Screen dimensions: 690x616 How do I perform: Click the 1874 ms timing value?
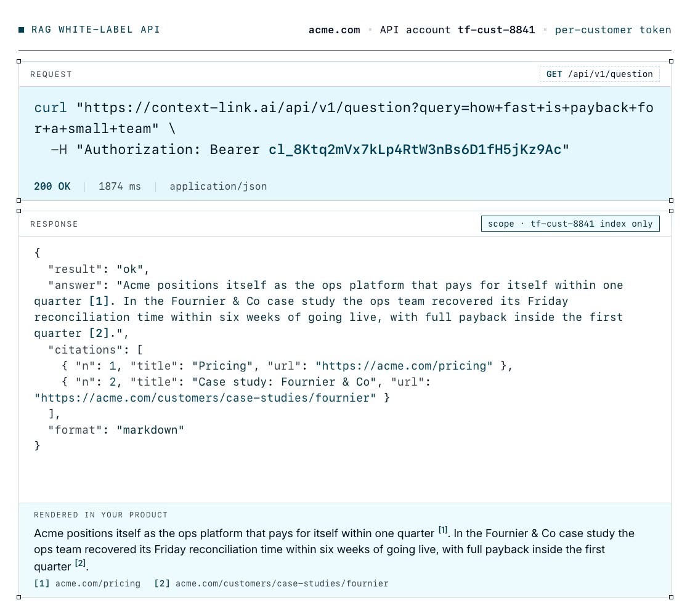point(120,186)
